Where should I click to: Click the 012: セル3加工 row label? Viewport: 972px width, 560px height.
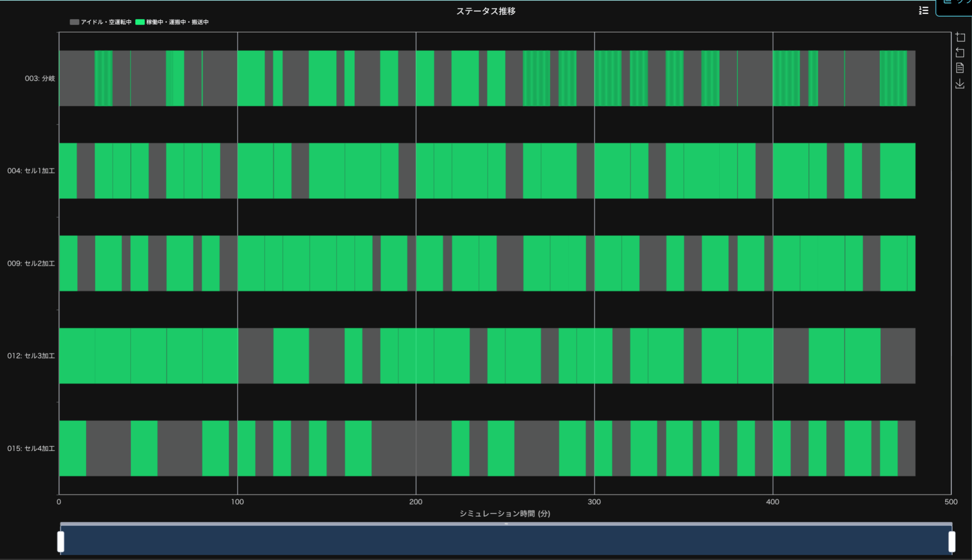(x=31, y=356)
